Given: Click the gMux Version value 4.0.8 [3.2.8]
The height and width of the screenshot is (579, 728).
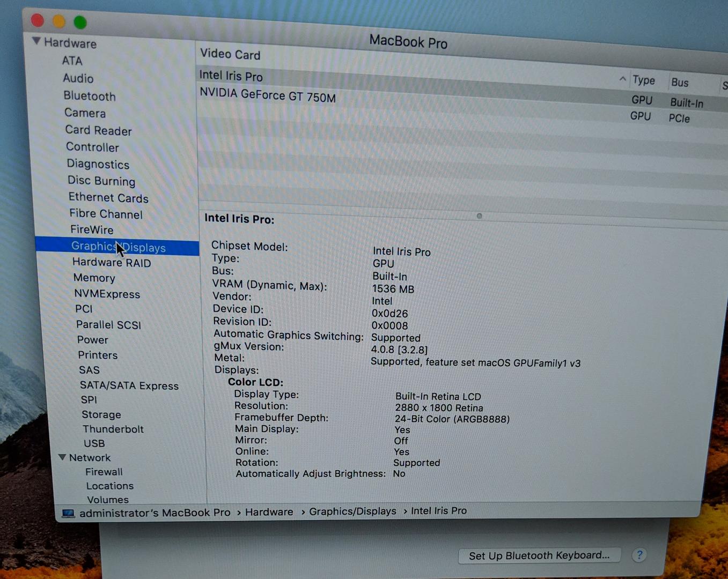Looking at the screenshot, I should [x=399, y=350].
